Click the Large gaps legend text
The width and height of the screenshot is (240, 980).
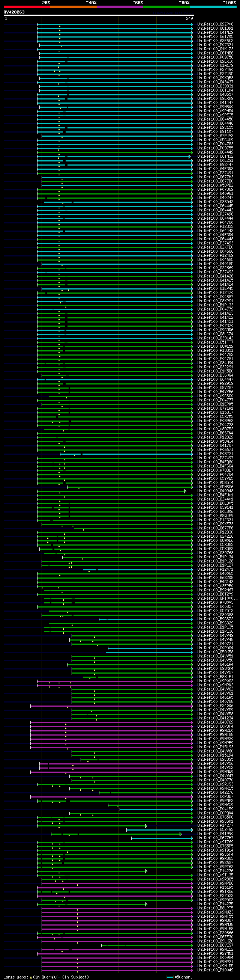(16, 977)
